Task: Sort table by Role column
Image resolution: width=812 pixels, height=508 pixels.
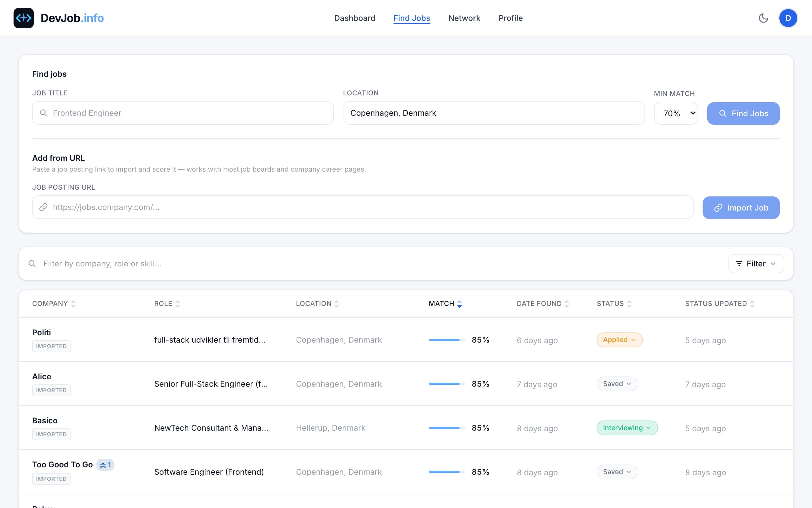Action: coord(167,304)
